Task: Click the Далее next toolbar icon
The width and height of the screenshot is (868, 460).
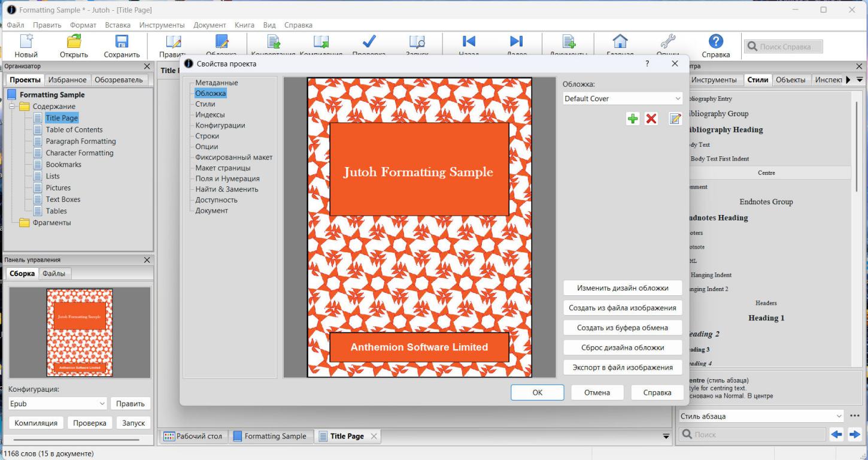Action: pyautogui.click(x=516, y=42)
